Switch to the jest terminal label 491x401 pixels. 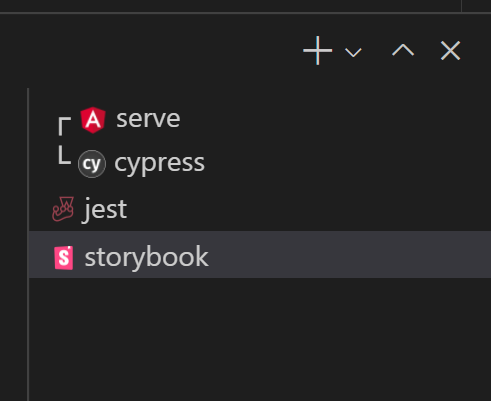tap(105, 209)
